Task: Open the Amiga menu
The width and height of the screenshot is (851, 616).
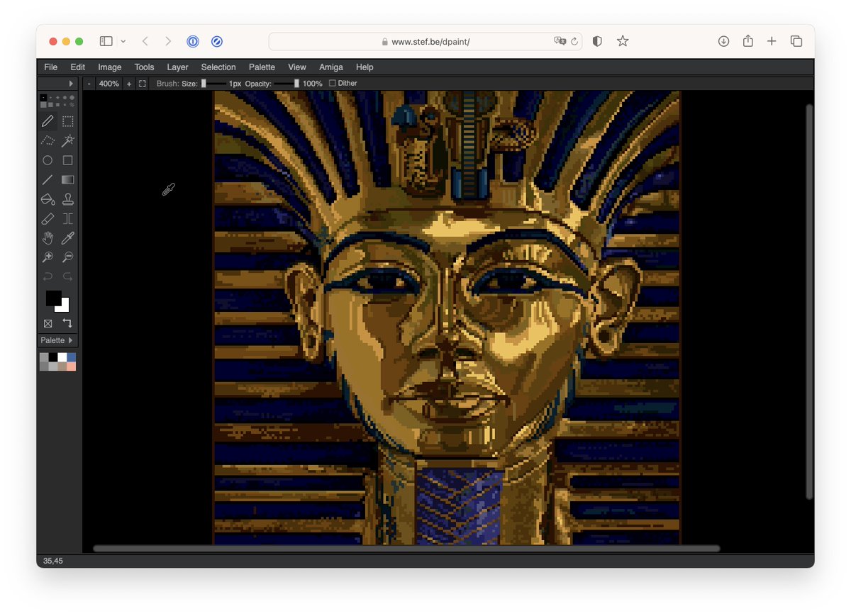Action: (331, 67)
